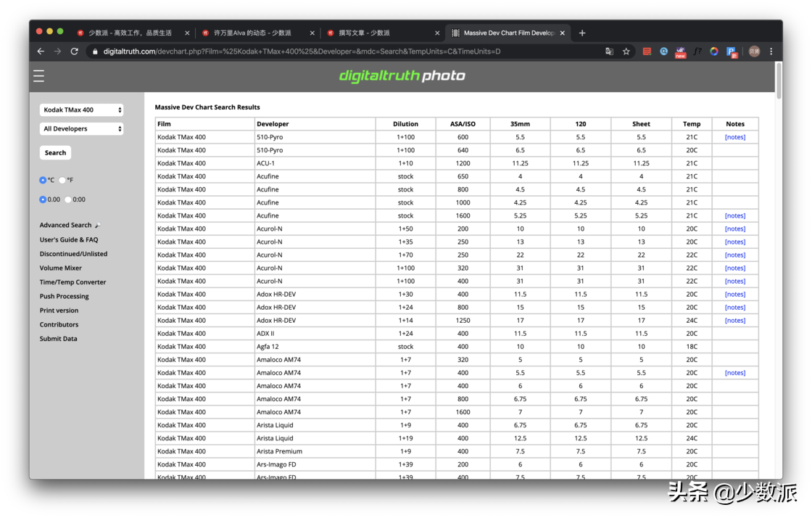This screenshot has height=518, width=812.
Task: Open the Volume Mixer link
Action: click(x=61, y=268)
